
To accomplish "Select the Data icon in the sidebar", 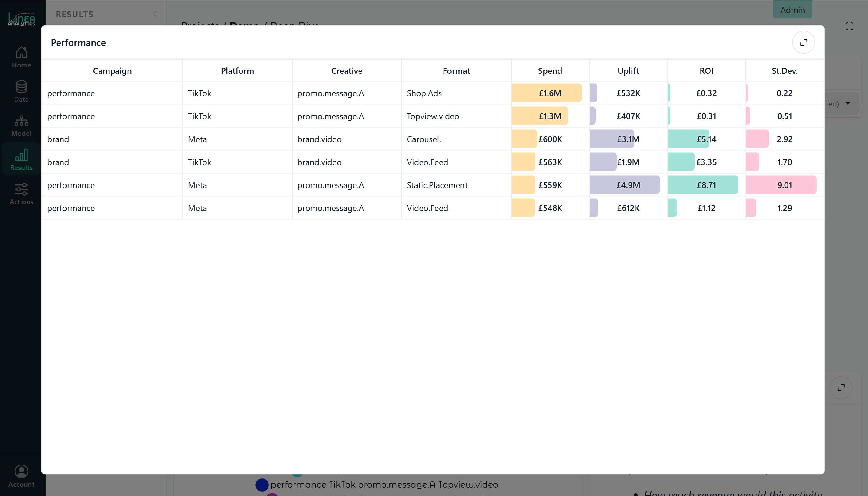I will (21, 90).
